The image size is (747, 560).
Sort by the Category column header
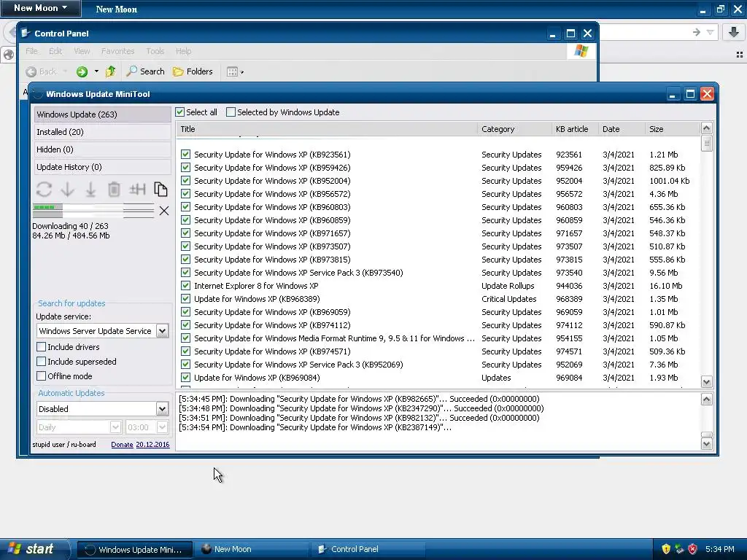click(514, 129)
